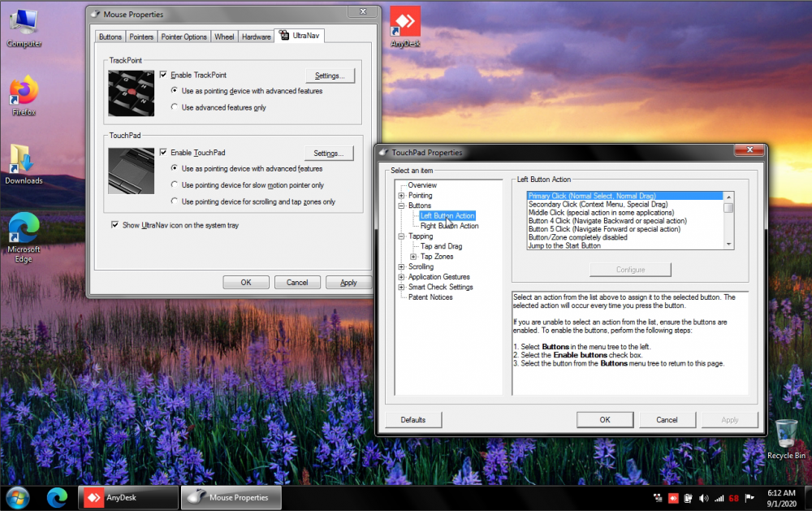Expand the Tap Zones node
812x511 pixels.
[x=413, y=257]
